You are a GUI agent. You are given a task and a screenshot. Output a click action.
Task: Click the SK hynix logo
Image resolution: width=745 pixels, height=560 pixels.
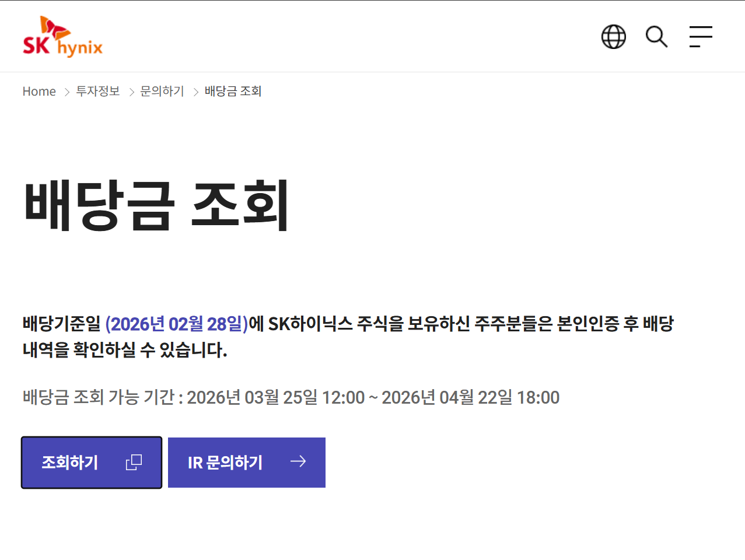coord(62,36)
